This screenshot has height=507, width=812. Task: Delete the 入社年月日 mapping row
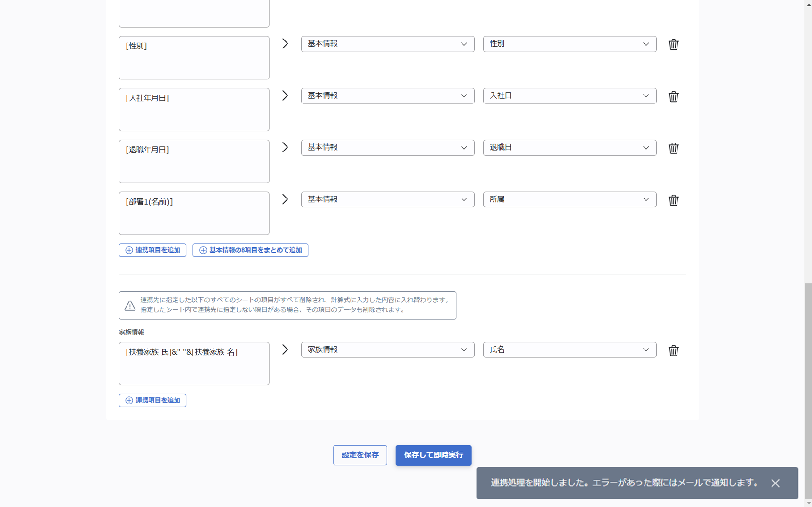click(x=673, y=96)
